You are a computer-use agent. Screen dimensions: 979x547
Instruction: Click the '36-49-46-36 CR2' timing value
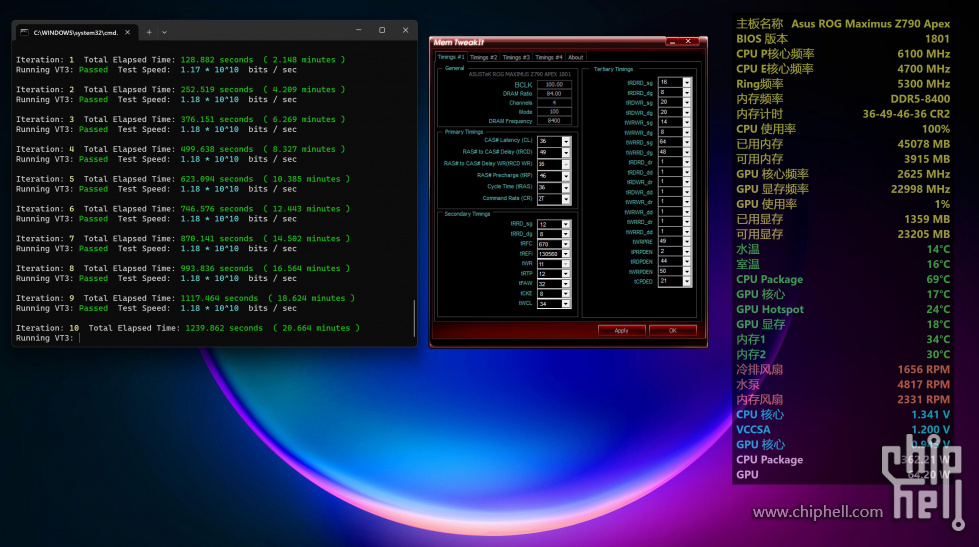click(x=907, y=114)
